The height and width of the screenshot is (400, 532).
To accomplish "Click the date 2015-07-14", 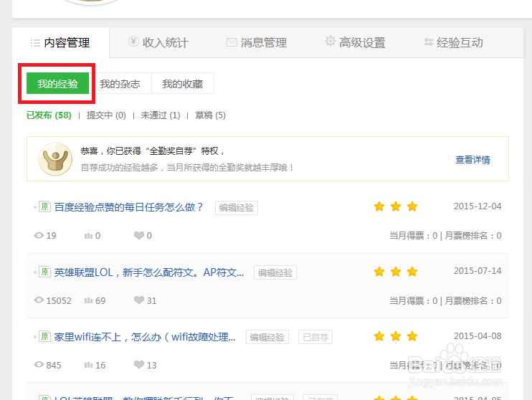I will 478,271.
